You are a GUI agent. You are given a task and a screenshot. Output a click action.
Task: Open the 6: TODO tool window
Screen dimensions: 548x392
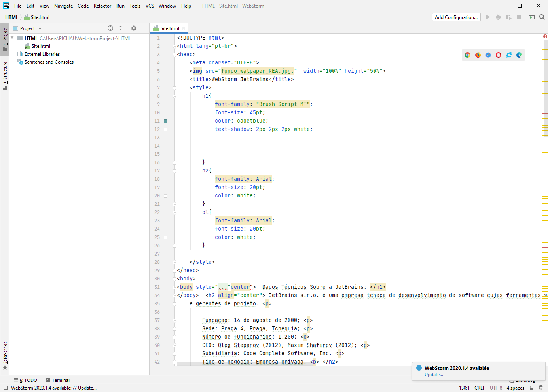pos(25,380)
